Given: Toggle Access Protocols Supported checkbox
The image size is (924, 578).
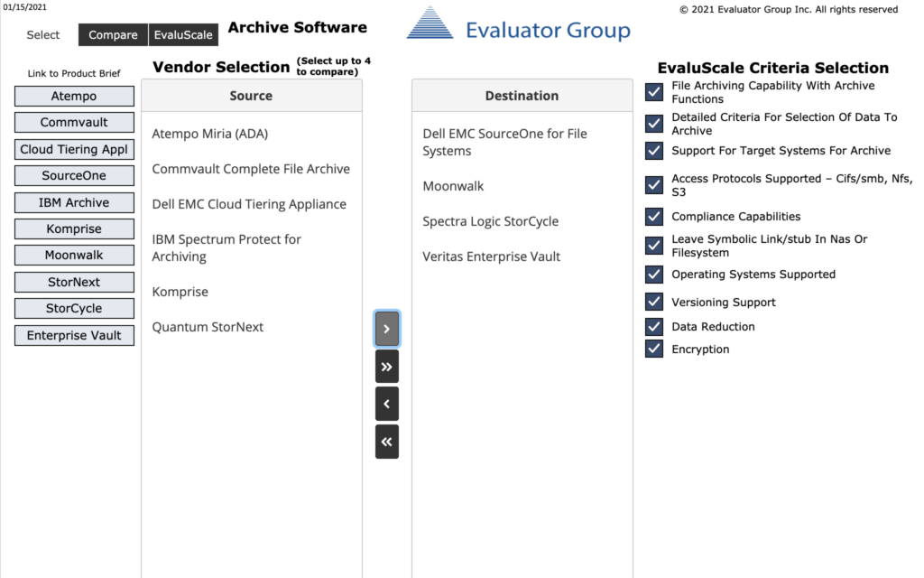Looking at the screenshot, I should [653, 185].
